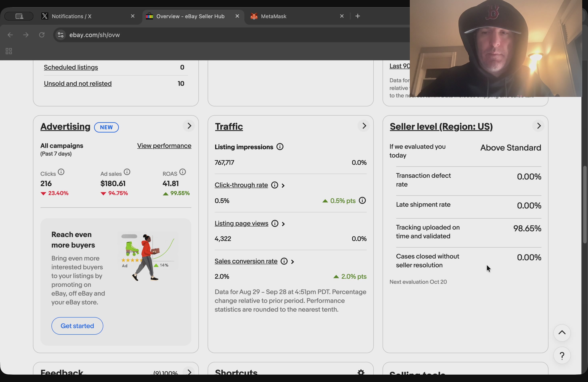Image resolution: width=588 pixels, height=382 pixels.
Task: Click the ROAS info icon
Action: 183,172
